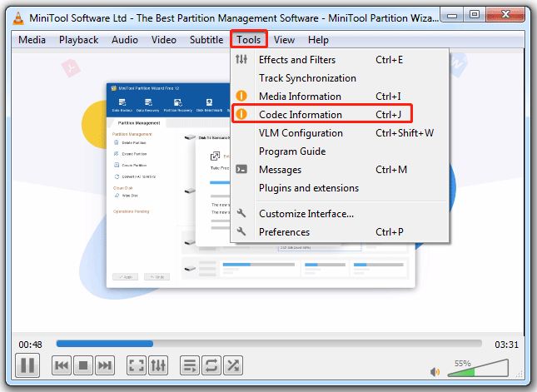The width and height of the screenshot is (537, 392).
Task: Toggle random shuffle playback
Action: (x=233, y=365)
